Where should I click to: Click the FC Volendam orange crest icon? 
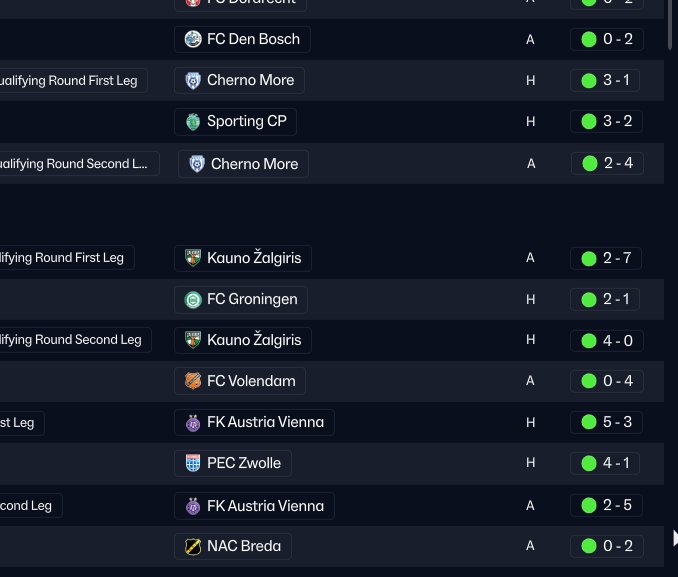coord(193,381)
